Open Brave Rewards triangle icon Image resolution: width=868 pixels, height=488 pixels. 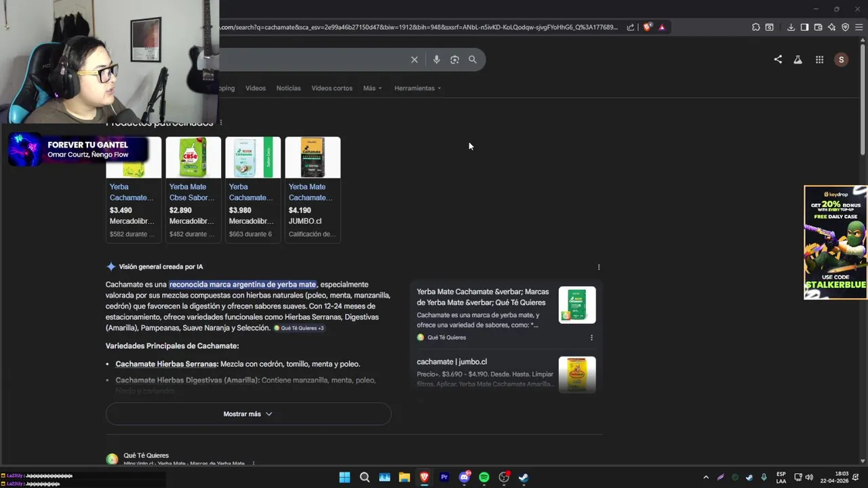click(x=662, y=27)
